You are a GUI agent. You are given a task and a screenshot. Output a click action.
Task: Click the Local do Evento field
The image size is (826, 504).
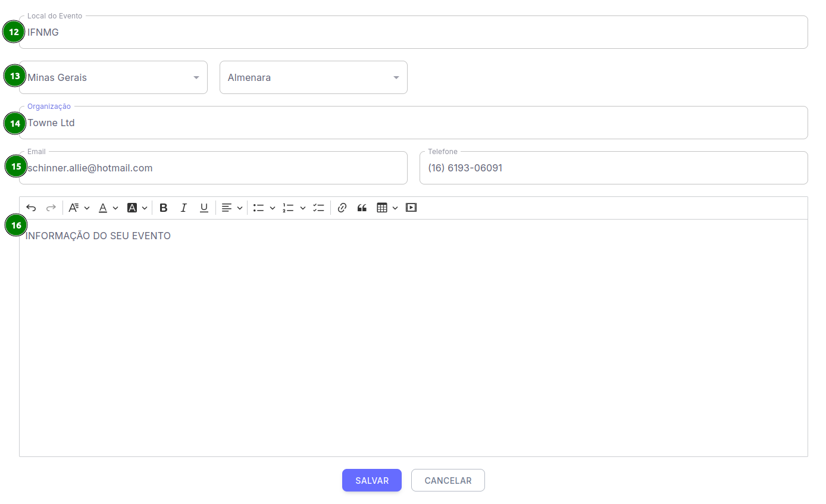pyautogui.click(x=413, y=33)
